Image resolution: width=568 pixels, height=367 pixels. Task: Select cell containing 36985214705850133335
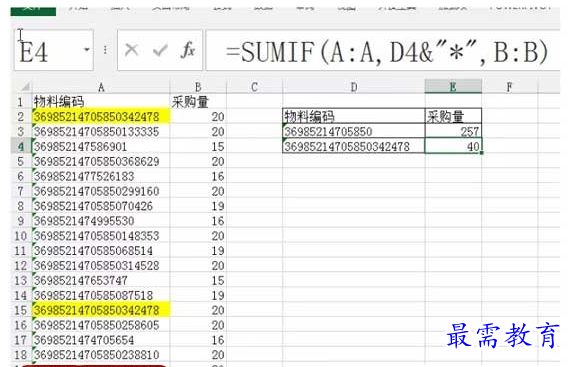tap(101, 132)
